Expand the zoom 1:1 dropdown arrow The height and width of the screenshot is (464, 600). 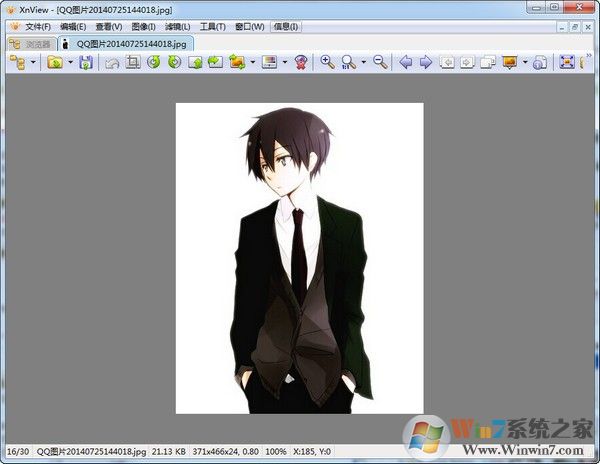coord(364,62)
